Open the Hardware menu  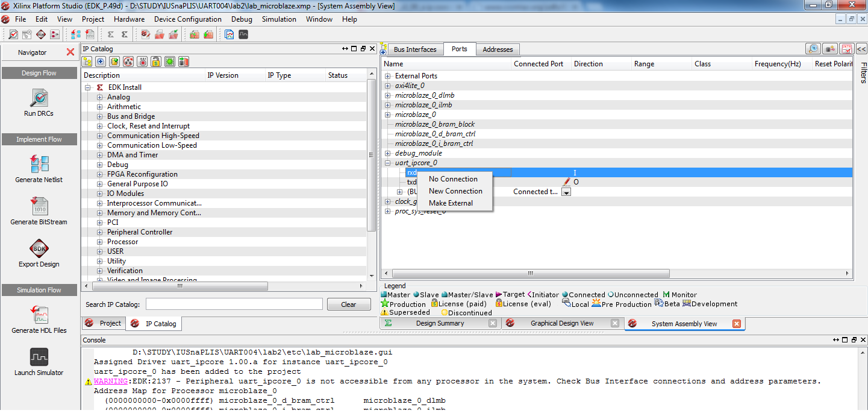tap(129, 19)
